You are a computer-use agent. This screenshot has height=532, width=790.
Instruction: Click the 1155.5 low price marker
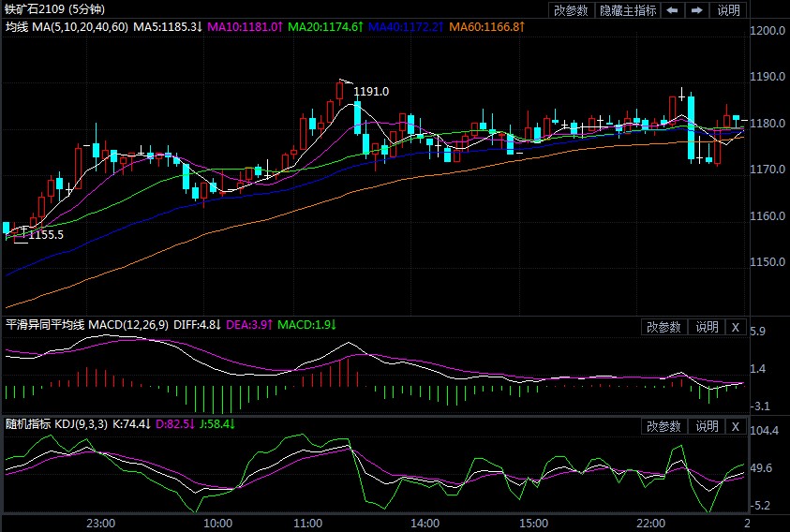(46, 235)
